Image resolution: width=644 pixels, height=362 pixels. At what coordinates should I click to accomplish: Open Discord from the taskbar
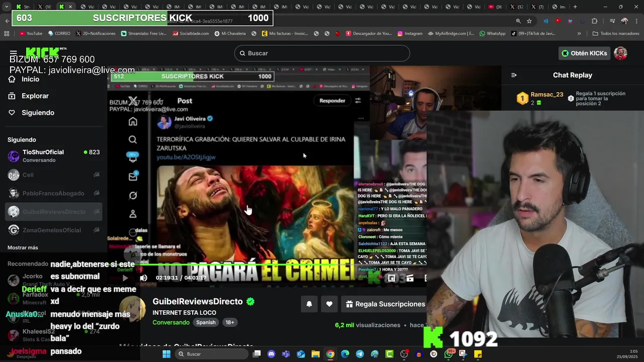[x=272, y=354]
